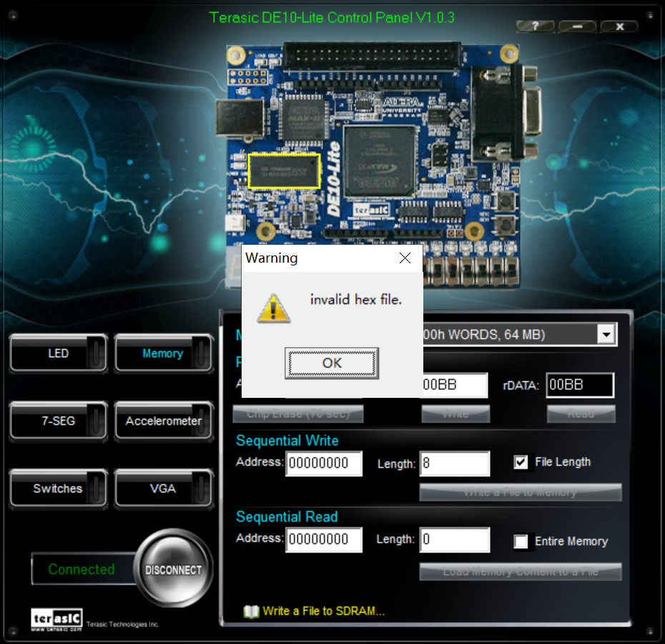Uncheck the File Length checkbox
665x644 pixels.
[521, 462]
